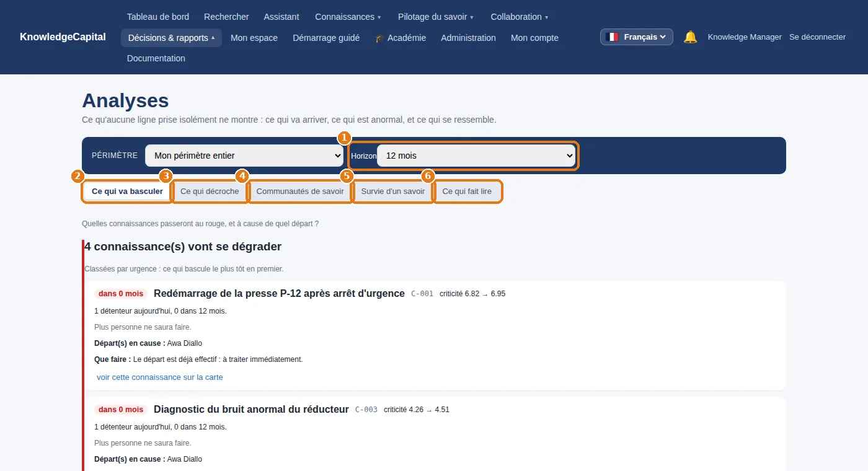Go to Mon espace
Viewport: 868px width, 471px height.
(x=254, y=38)
